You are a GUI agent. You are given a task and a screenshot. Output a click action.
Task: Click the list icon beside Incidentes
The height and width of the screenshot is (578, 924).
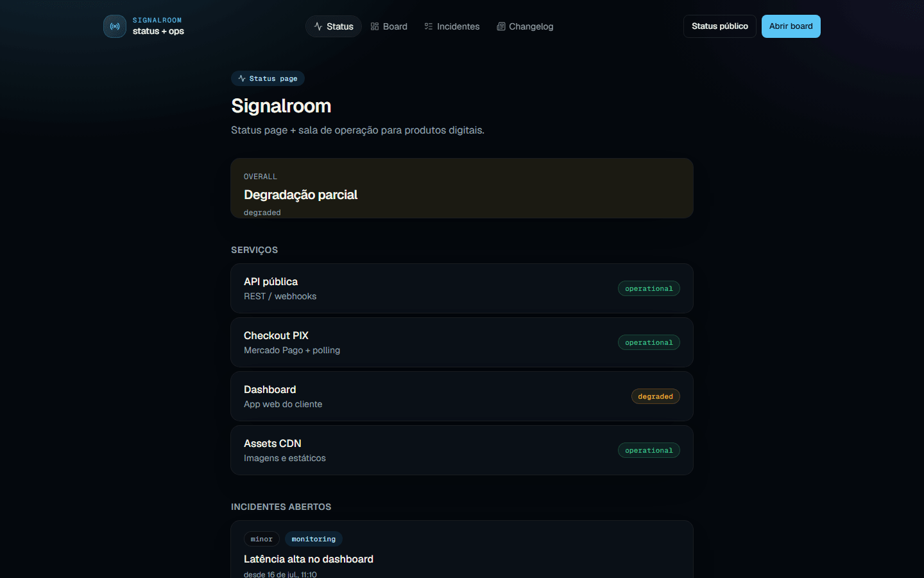click(x=429, y=26)
